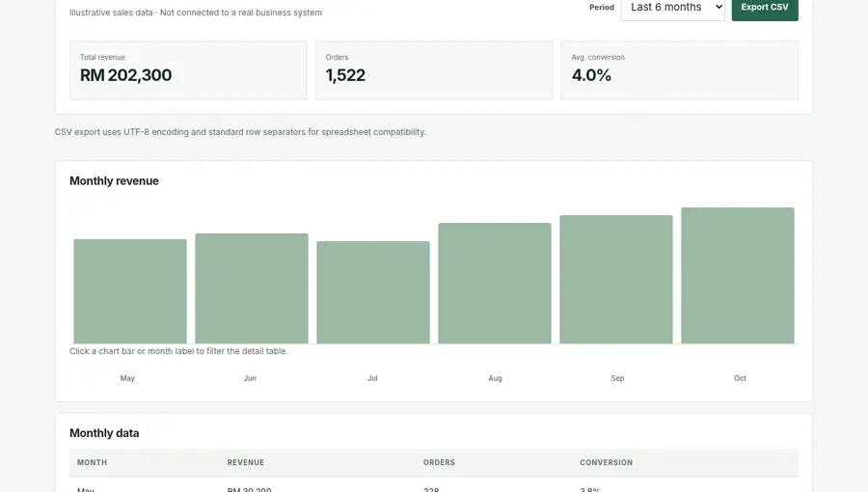Click the Jul month label under chart

[x=372, y=378]
